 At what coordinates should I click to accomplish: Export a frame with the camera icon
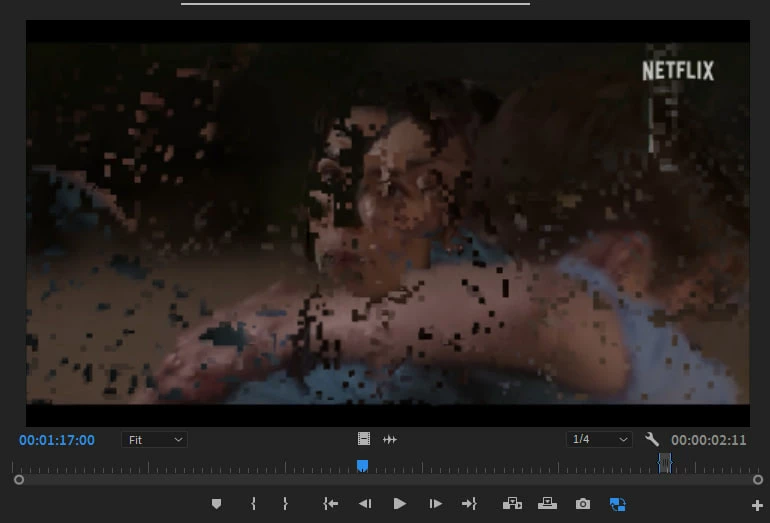583,504
